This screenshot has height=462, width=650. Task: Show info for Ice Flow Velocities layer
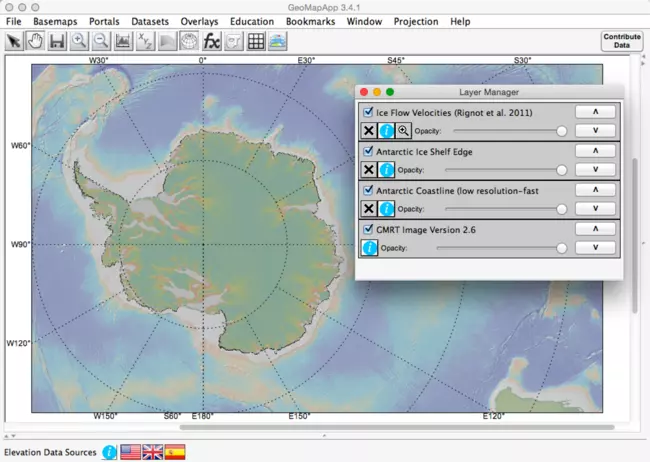(x=386, y=130)
